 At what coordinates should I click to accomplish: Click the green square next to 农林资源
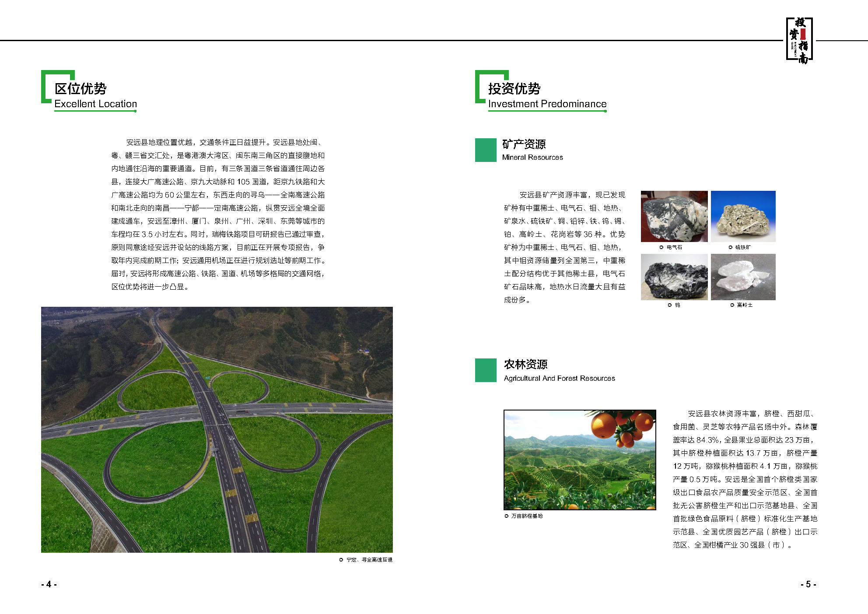pos(486,370)
